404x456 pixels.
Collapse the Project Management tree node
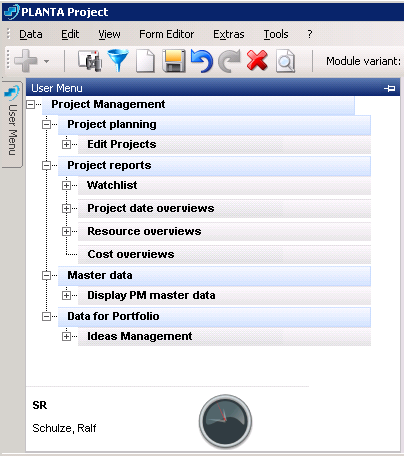[31, 105]
